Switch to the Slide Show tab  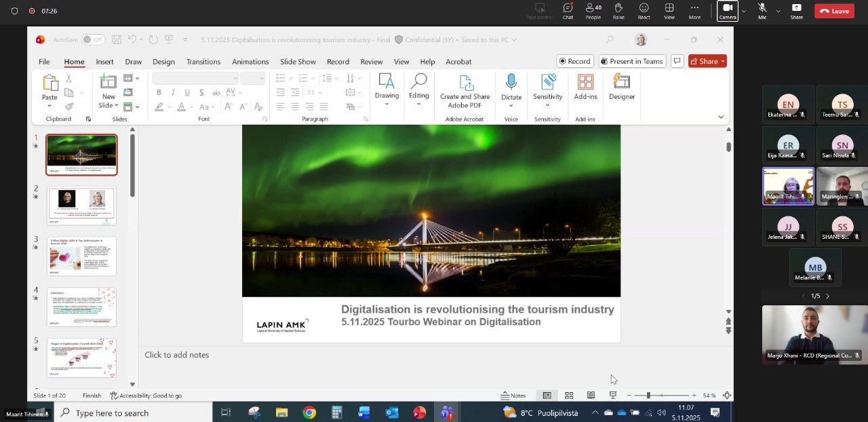click(x=298, y=62)
